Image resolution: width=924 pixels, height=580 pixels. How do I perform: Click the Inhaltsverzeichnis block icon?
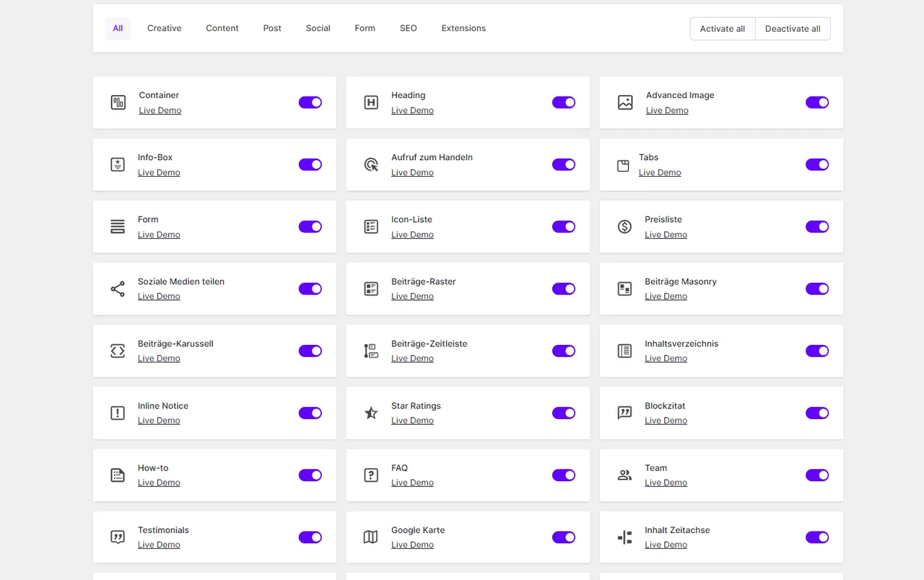click(x=625, y=351)
